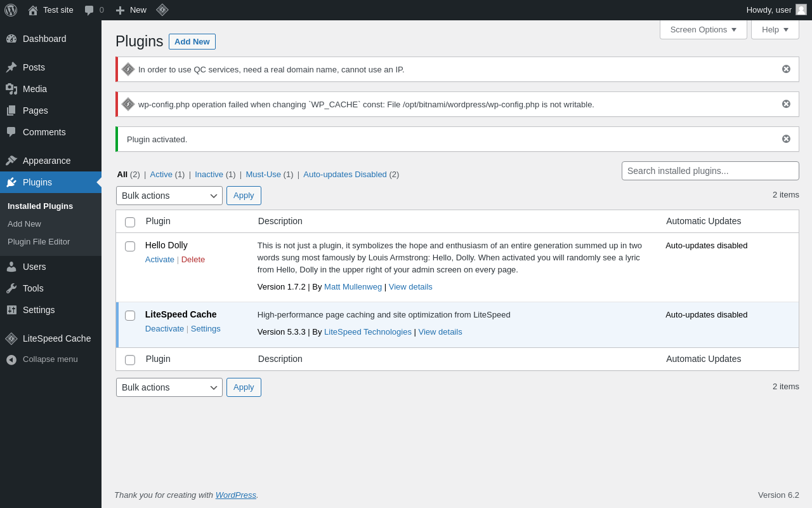The width and height of the screenshot is (812, 508).
Task: Check the Hello Dolly plugin checkbox
Action: [x=130, y=246]
